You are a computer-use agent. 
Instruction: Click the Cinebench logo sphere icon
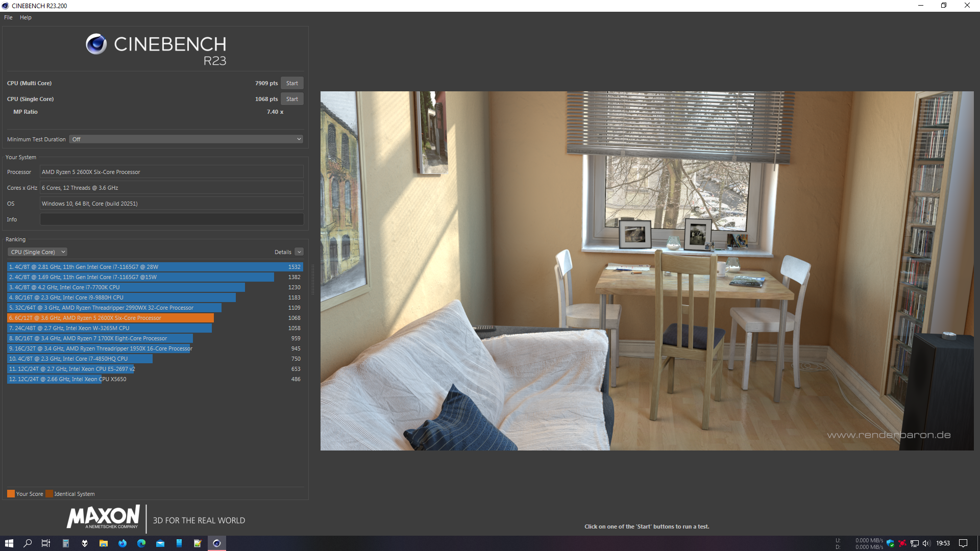point(96,44)
